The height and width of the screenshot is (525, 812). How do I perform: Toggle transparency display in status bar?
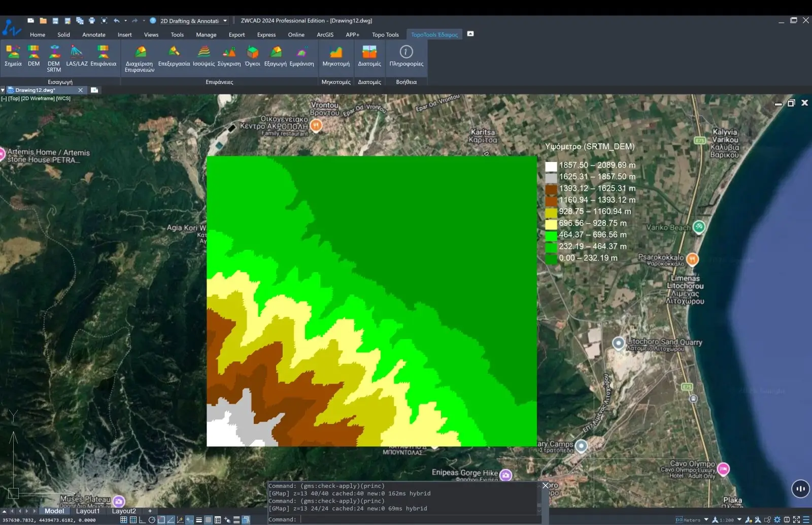208,519
